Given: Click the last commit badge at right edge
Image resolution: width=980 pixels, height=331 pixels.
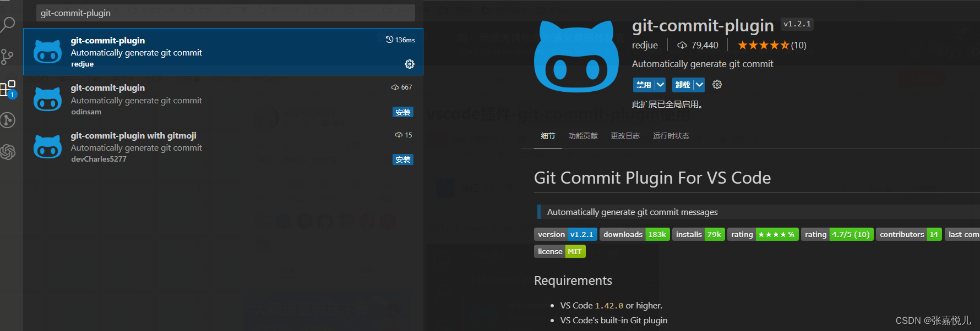Looking at the screenshot, I should 962,234.
